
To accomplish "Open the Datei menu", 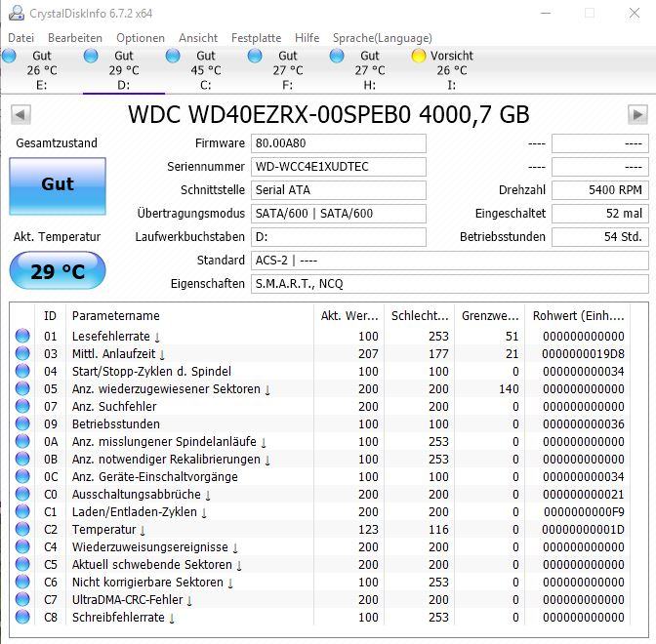I will point(20,38).
